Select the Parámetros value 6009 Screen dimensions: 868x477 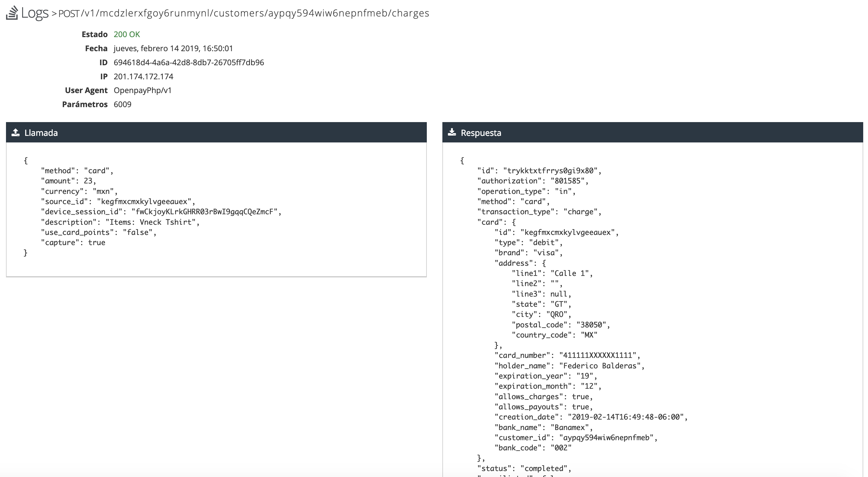coord(122,104)
